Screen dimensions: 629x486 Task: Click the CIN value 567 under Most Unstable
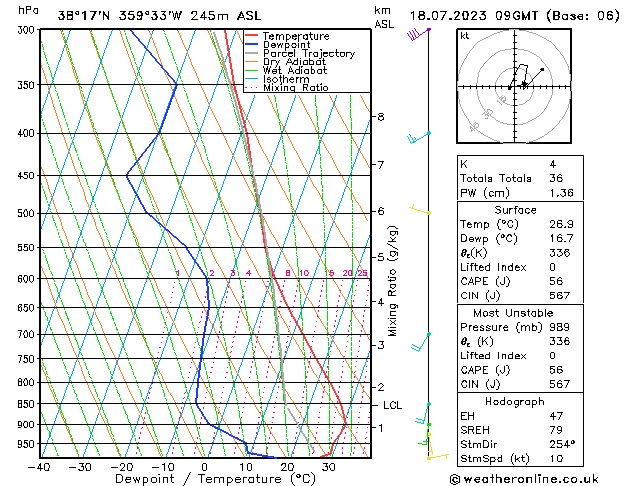coord(560,384)
